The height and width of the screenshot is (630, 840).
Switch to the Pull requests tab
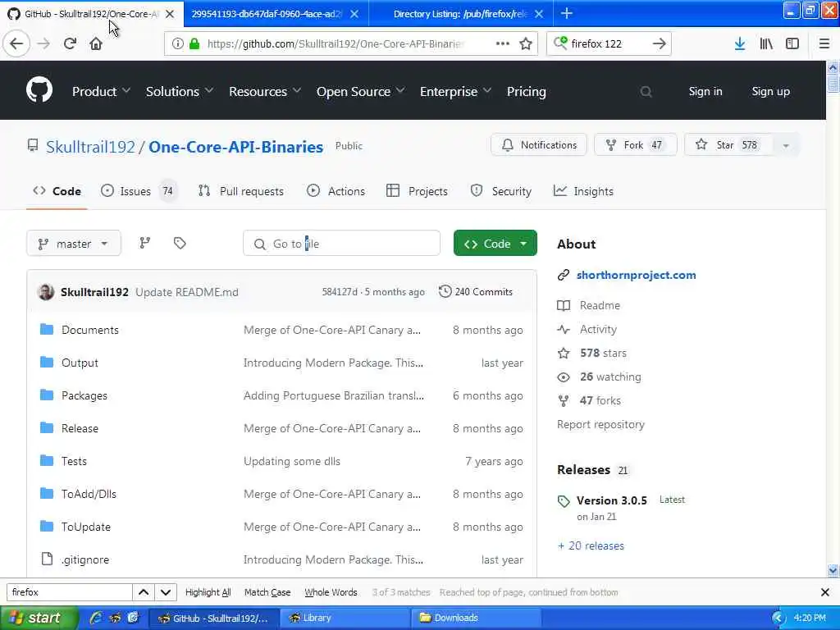[x=241, y=191]
